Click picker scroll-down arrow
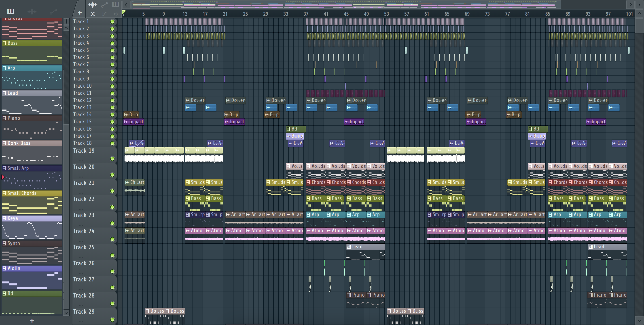Viewport: 644px width, 325px height. pyautogui.click(x=66, y=312)
